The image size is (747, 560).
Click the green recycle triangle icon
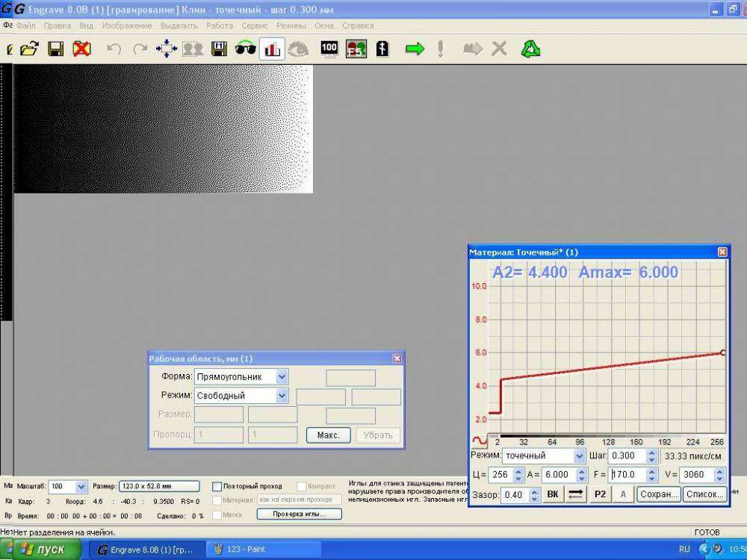[530, 49]
